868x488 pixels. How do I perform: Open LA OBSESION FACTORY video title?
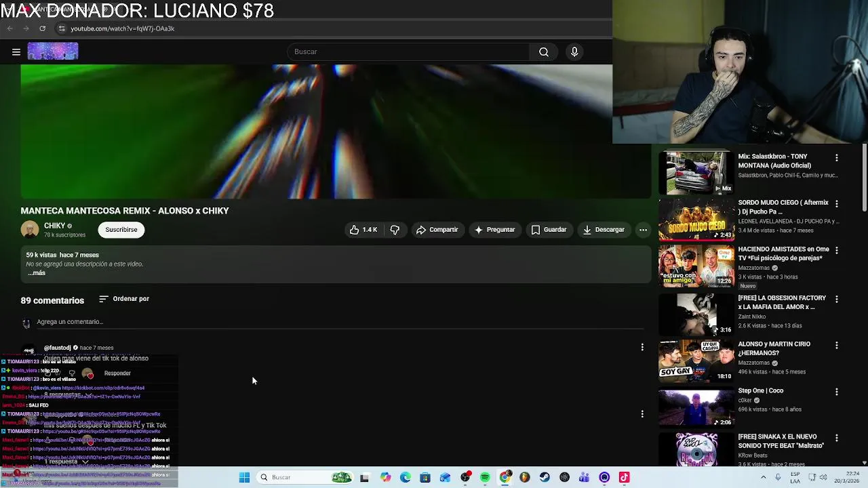782,302
